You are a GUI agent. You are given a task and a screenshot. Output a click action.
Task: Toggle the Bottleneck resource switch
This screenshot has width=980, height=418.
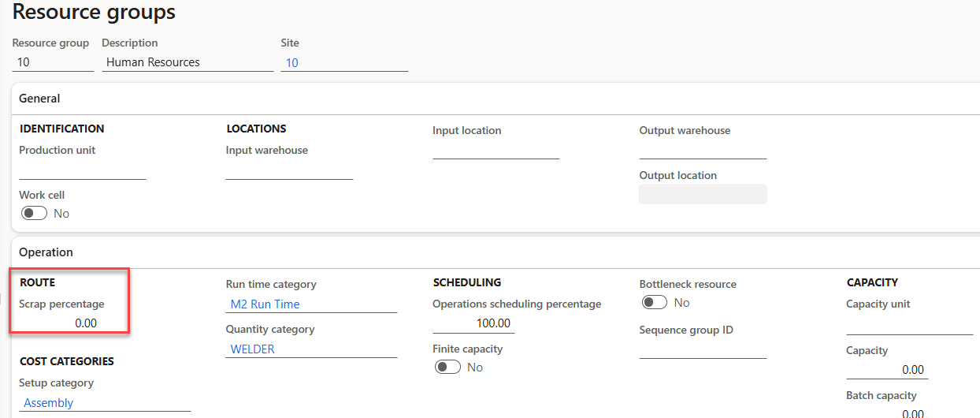click(655, 302)
